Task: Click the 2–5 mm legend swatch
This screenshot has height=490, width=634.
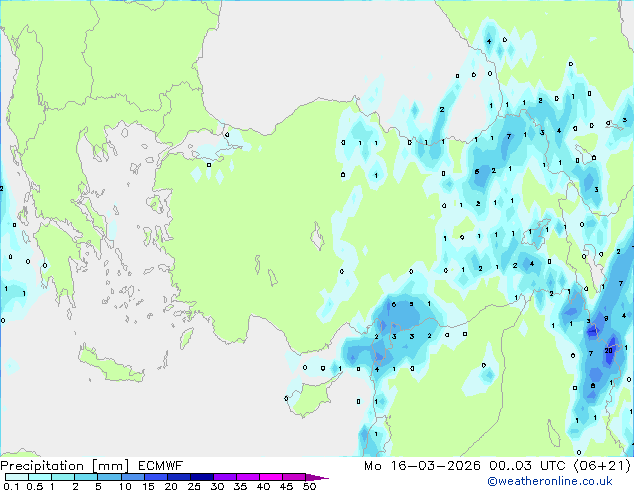Action: click(86, 477)
